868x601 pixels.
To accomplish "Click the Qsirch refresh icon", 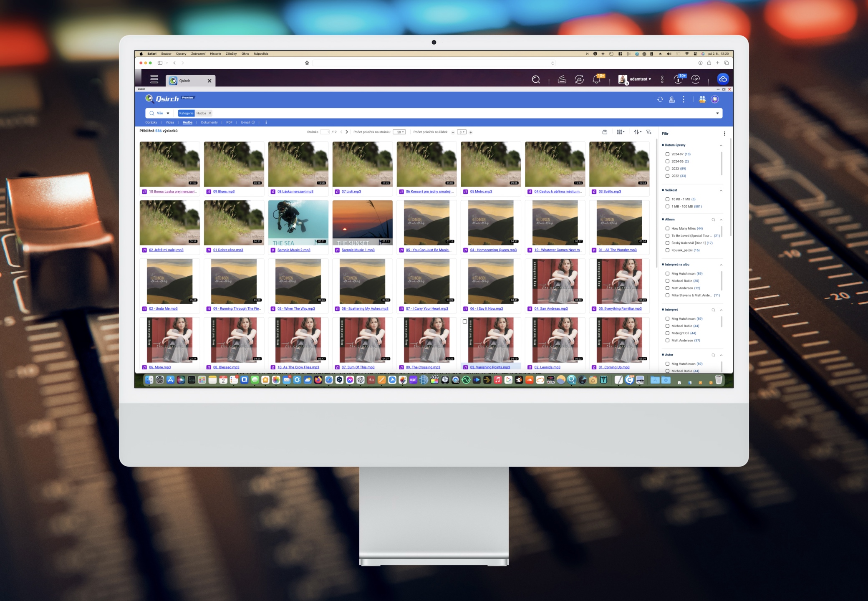I will point(660,99).
